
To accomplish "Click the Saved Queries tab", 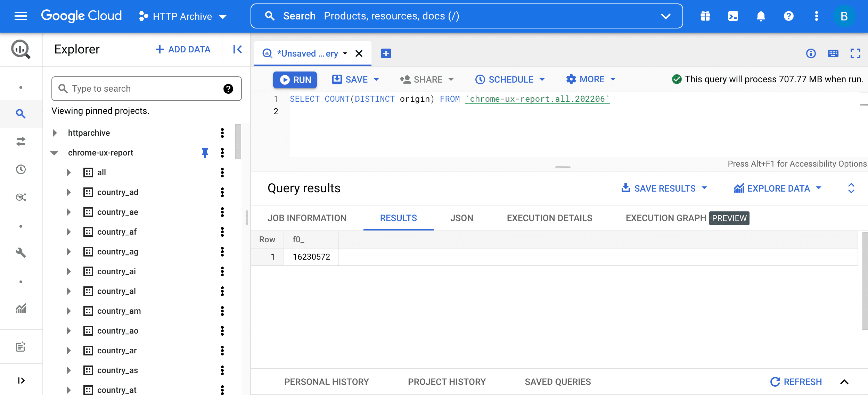I will pyautogui.click(x=558, y=381).
